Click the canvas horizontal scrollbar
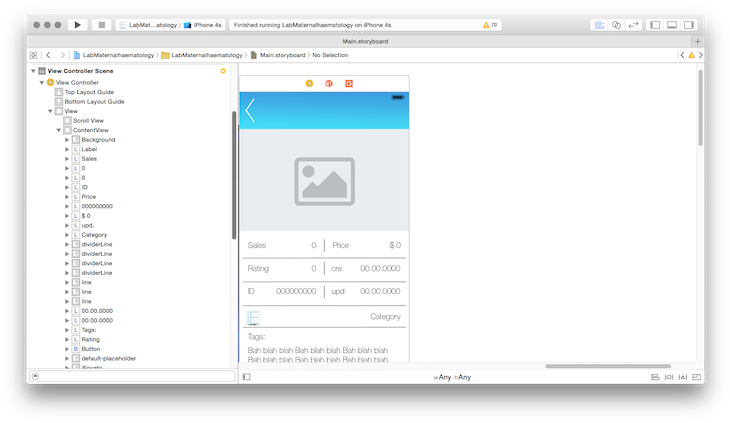Viewport: 730px width, 423px height. [608, 366]
